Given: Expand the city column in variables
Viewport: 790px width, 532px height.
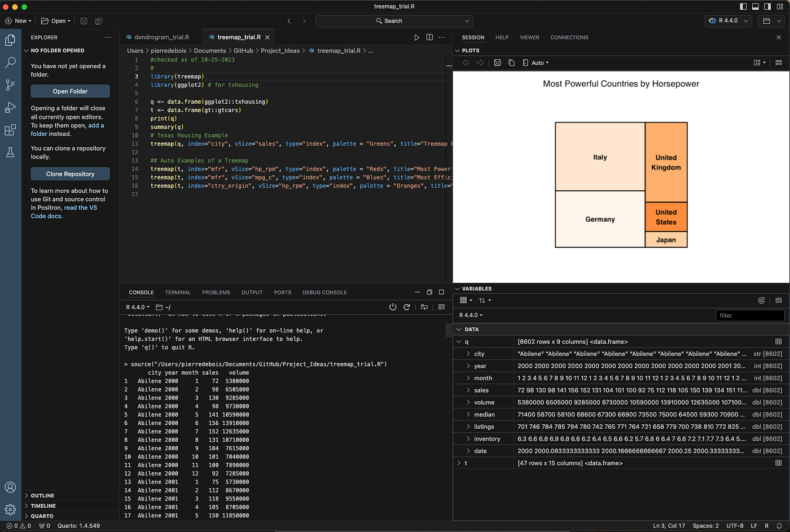Looking at the screenshot, I should [468, 354].
